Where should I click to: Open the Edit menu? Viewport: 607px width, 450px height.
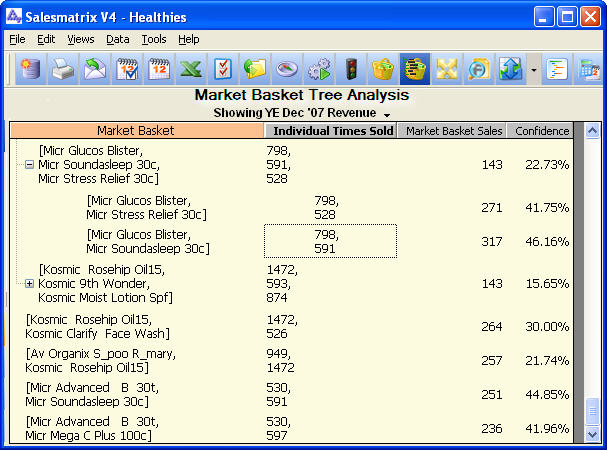coord(46,39)
